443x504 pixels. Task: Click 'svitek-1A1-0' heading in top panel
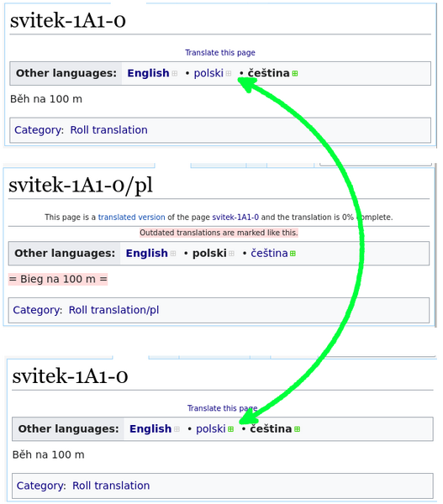pyautogui.click(x=68, y=20)
